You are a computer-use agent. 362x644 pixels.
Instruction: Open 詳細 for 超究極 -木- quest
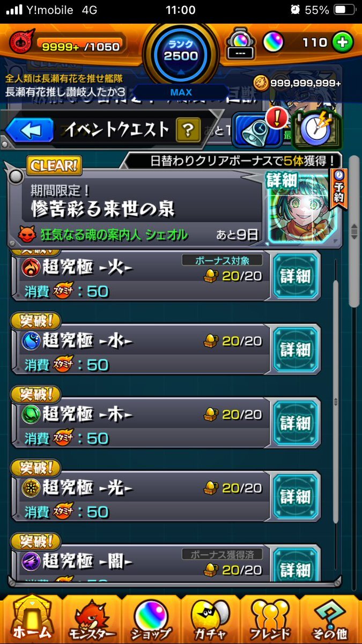296,422
